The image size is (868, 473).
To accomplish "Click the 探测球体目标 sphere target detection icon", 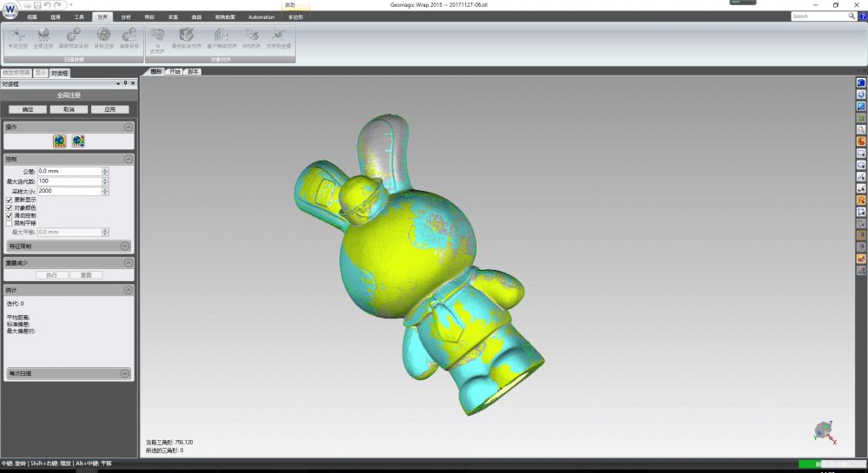I will click(74, 39).
